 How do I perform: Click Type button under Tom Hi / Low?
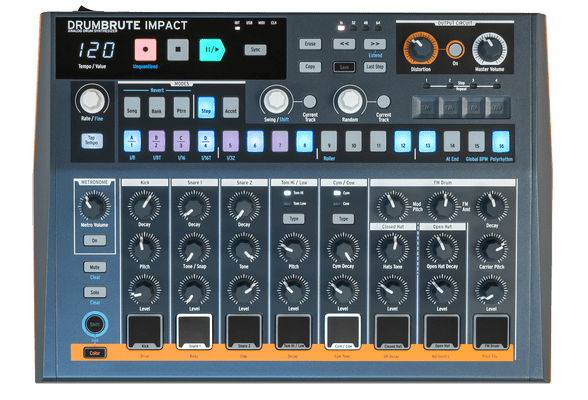(x=294, y=219)
